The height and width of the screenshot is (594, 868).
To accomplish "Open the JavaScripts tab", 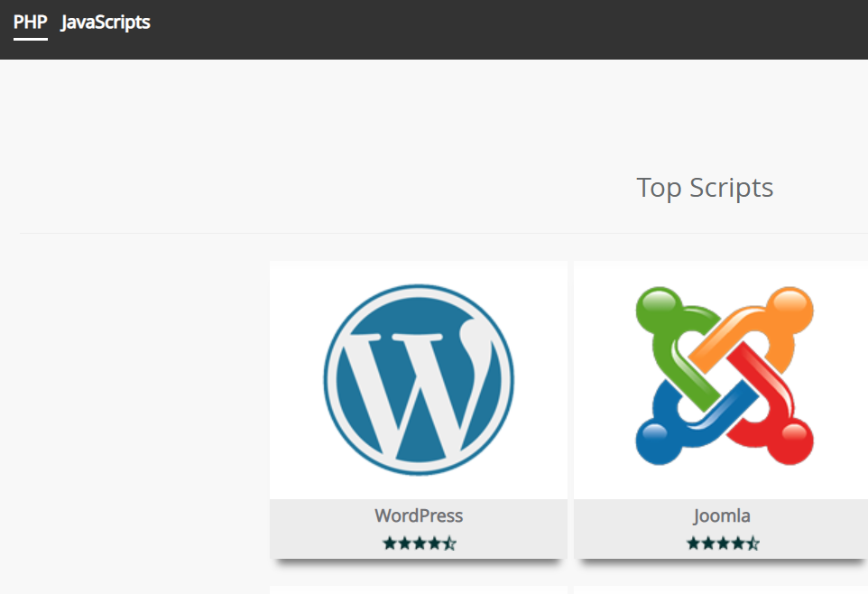I will 106,23.
